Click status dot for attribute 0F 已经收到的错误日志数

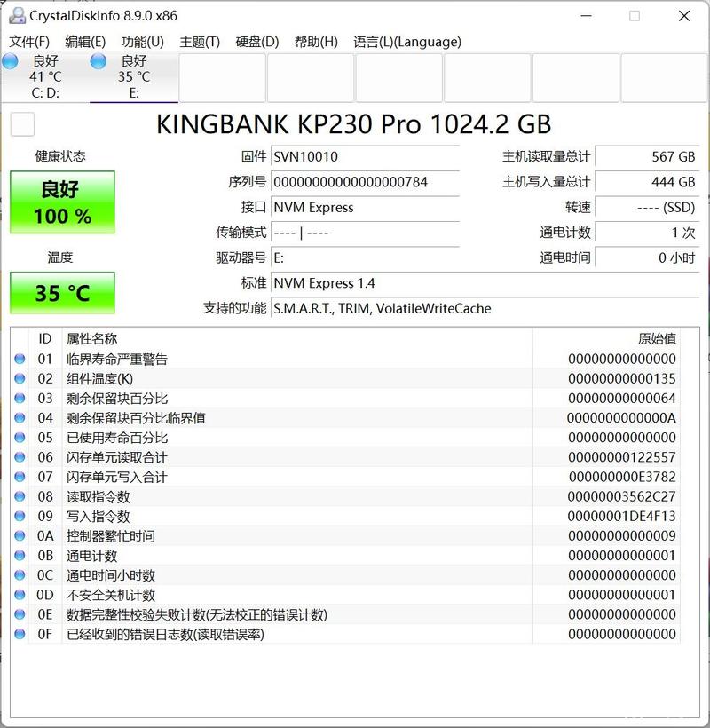(x=20, y=634)
